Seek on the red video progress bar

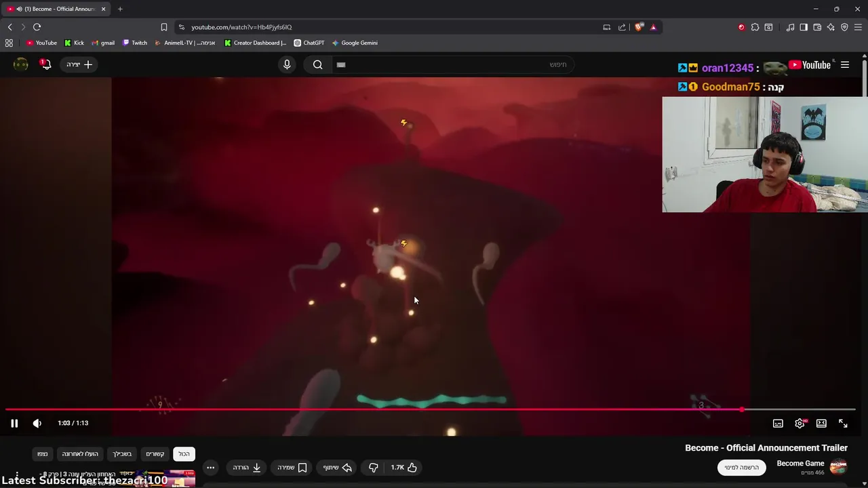coord(431,409)
